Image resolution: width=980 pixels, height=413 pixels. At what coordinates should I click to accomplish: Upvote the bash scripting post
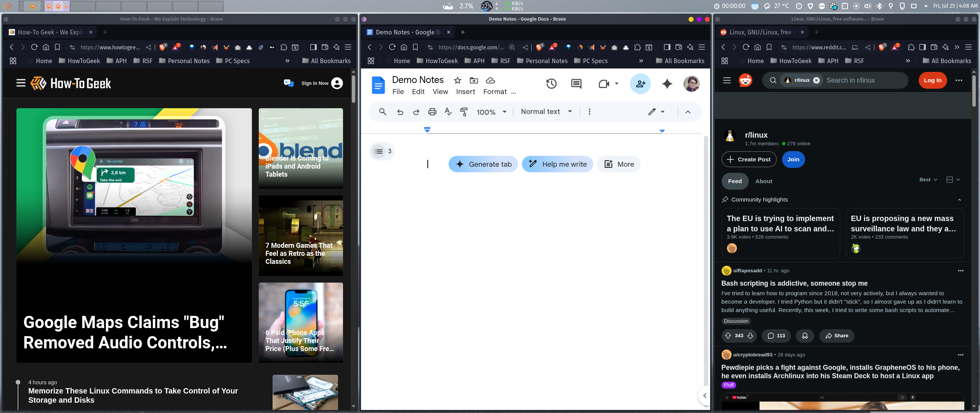pos(728,336)
